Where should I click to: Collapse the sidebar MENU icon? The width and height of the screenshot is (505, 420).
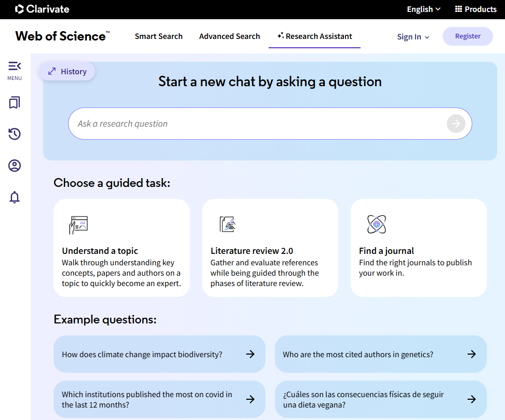15,66
